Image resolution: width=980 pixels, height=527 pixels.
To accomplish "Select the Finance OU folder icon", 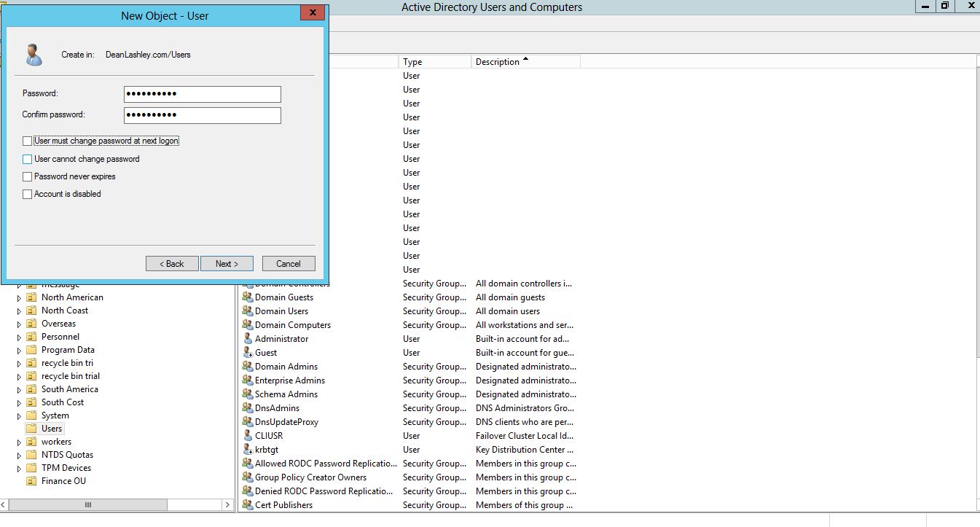I will click(31, 481).
